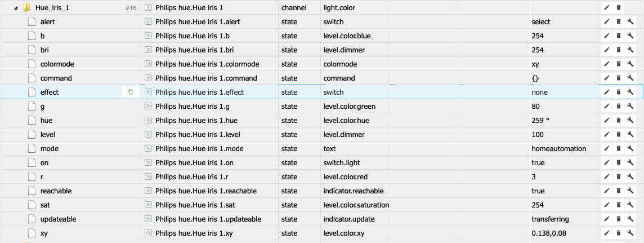Delete the r (red) state via trash

(619, 177)
